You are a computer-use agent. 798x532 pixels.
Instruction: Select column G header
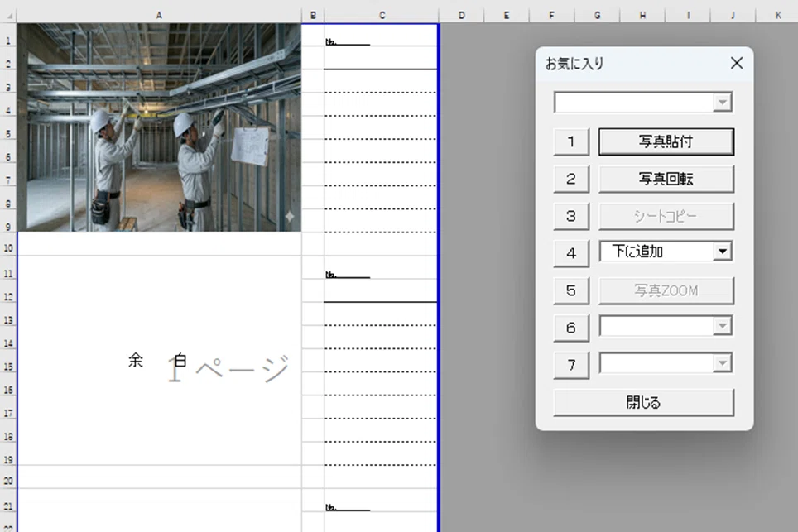(x=597, y=15)
